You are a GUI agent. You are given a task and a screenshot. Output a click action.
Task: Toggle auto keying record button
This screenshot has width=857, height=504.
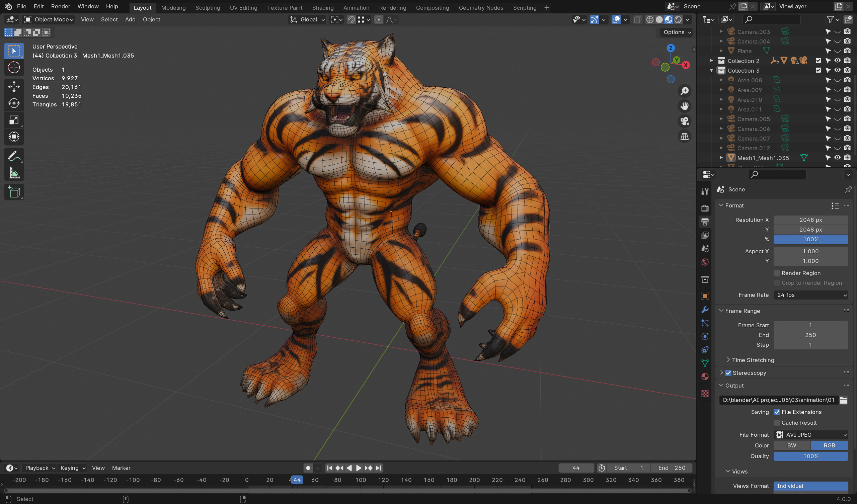pyautogui.click(x=308, y=468)
